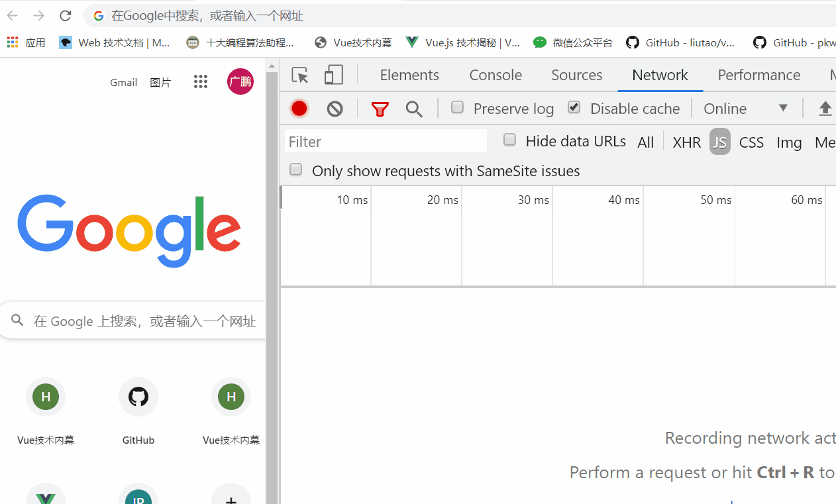This screenshot has width=836, height=504.
Task: Open the Google apps grid icon
Action: click(201, 81)
